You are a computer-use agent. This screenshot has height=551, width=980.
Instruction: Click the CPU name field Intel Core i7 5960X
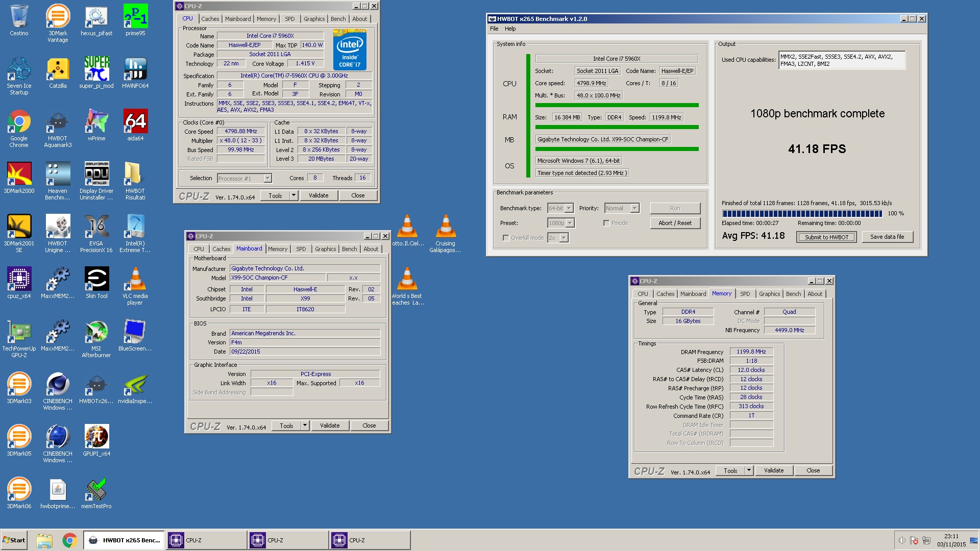[x=617, y=59]
